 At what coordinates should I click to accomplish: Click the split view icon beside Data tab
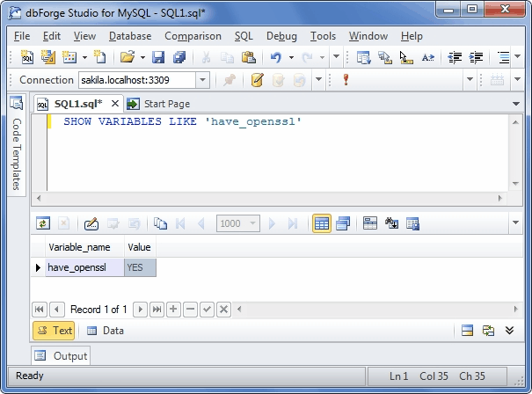tap(467, 330)
